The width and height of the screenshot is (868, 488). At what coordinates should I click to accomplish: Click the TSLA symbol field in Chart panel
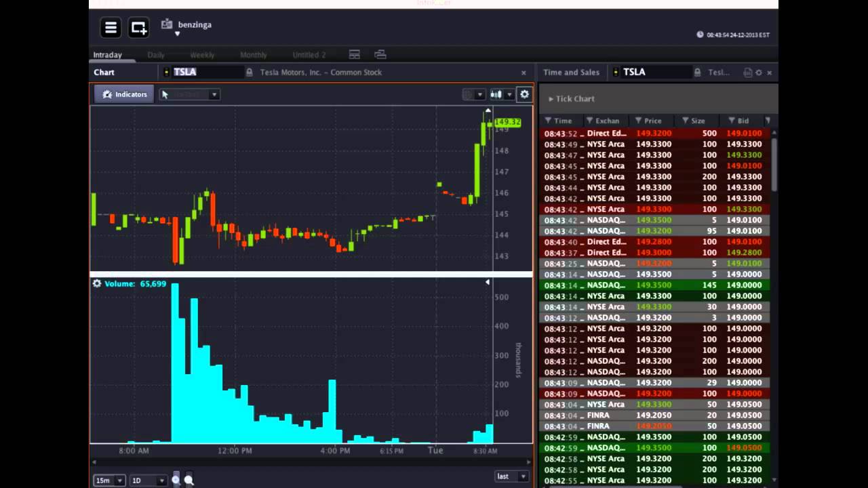[x=207, y=72]
